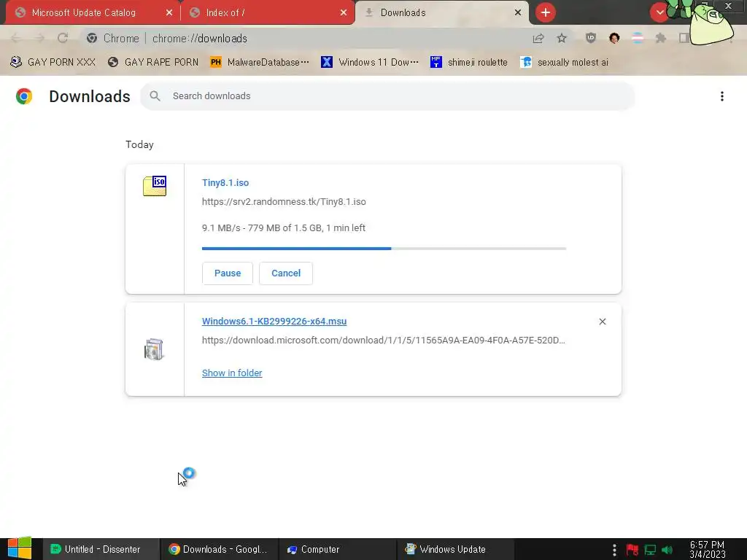The height and width of the screenshot is (560, 747).
Task: Click the network monitor tray icon
Action: point(650,550)
